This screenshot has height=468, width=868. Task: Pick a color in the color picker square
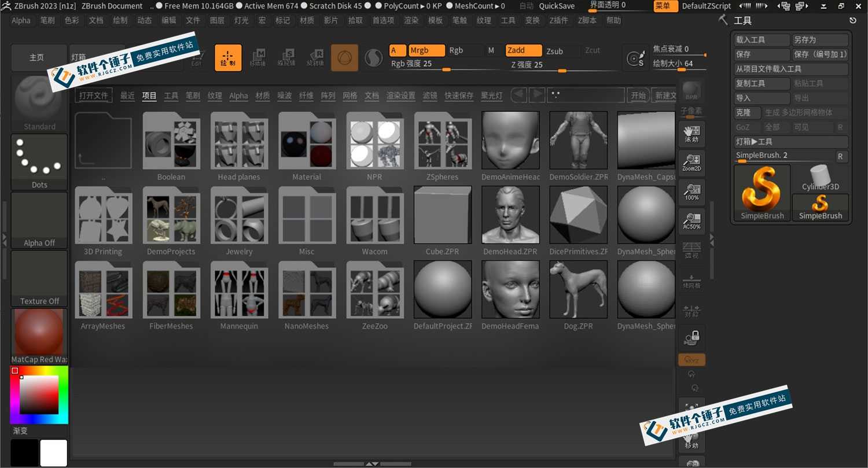[x=39, y=395]
